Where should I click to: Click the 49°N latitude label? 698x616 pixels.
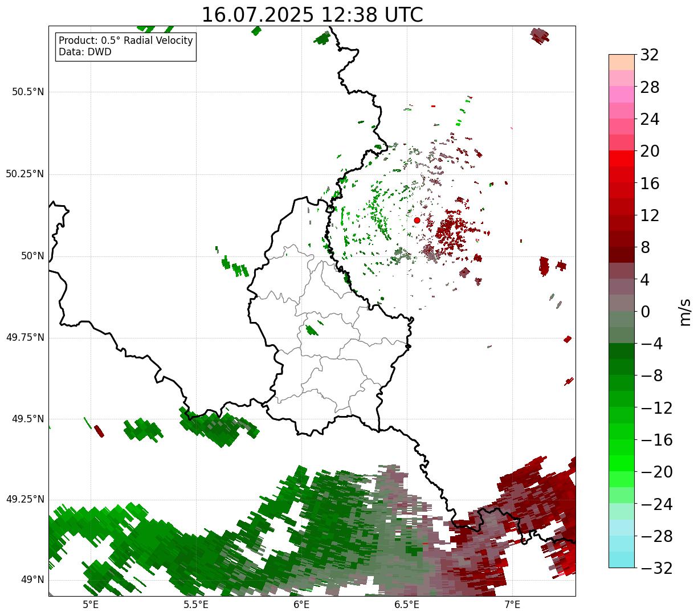point(32,580)
